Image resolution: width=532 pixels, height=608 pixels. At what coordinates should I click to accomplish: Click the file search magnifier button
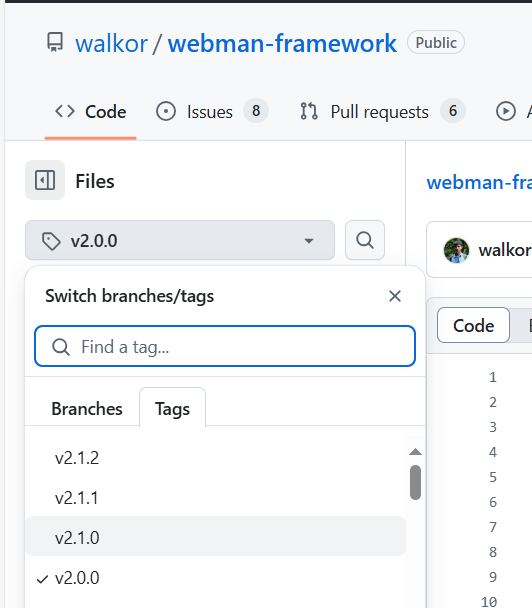[365, 240]
